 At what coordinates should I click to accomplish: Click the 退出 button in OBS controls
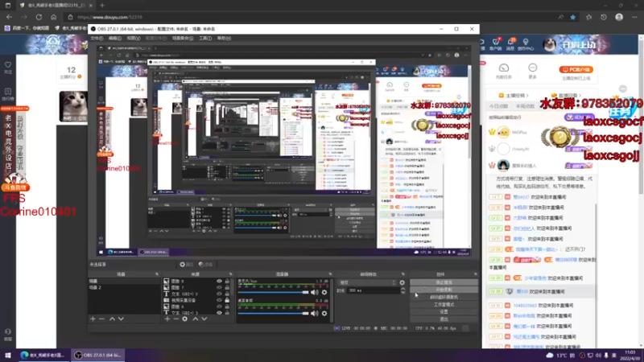(444, 319)
